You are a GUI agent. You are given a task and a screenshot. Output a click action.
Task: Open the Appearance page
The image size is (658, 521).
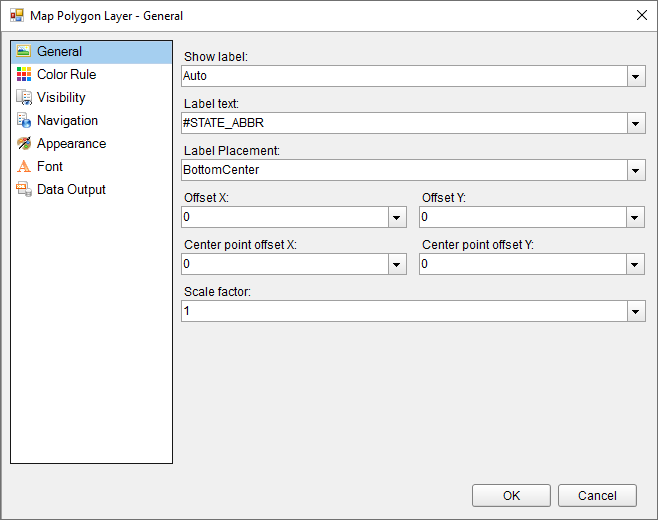point(71,143)
